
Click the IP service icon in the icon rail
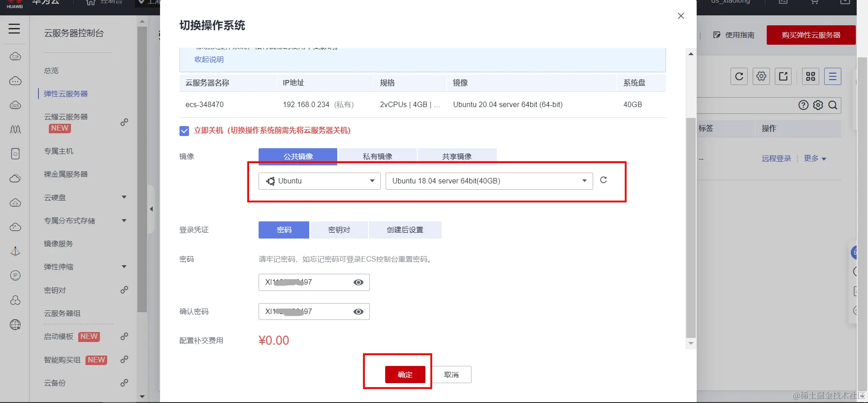click(x=15, y=276)
